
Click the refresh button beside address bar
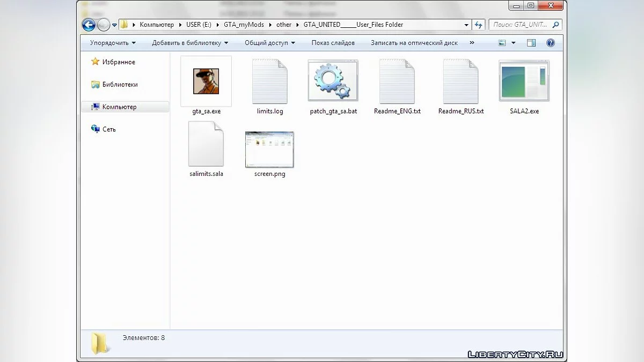click(x=479, y=25)
